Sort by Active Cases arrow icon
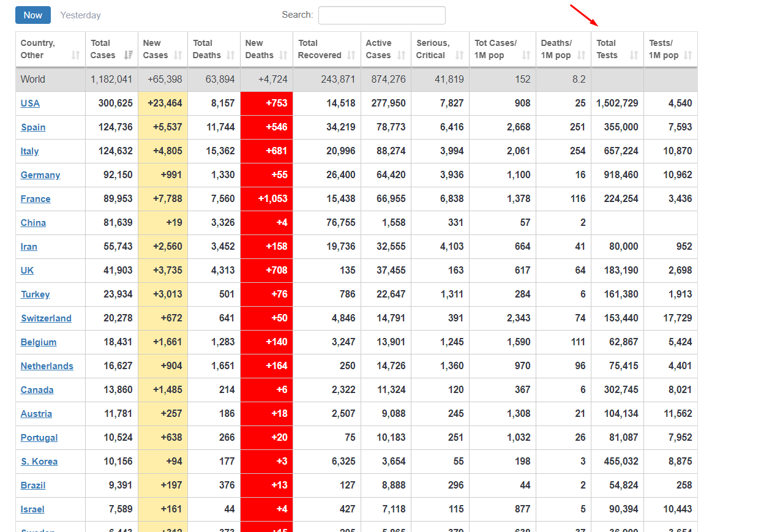 [402, 55]
